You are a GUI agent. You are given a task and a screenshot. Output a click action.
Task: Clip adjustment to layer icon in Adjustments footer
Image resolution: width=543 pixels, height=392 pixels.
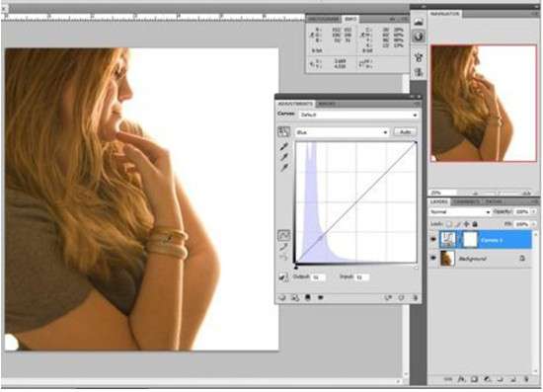click(307, 297)
